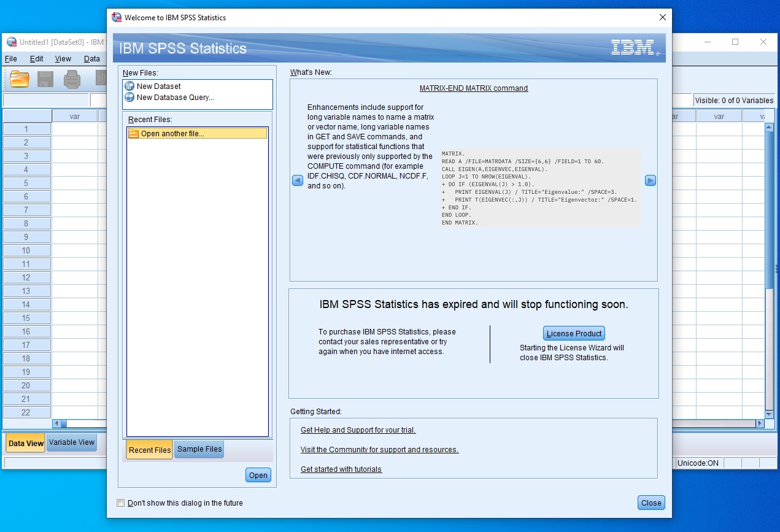Click 'Visible: 0 of 0 Variables' label

tap(734, 101)
